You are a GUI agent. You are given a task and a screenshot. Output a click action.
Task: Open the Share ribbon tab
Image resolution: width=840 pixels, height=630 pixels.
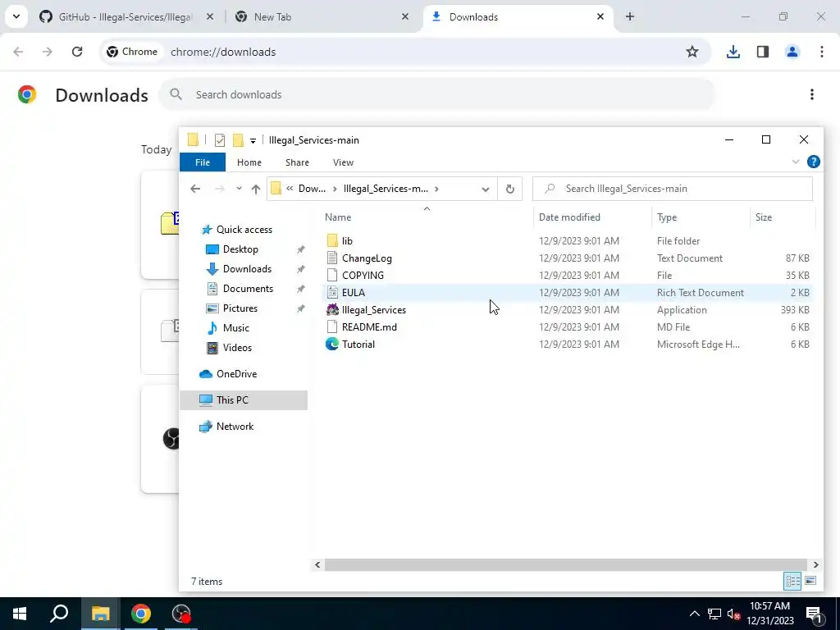click(x=297, y=162)
